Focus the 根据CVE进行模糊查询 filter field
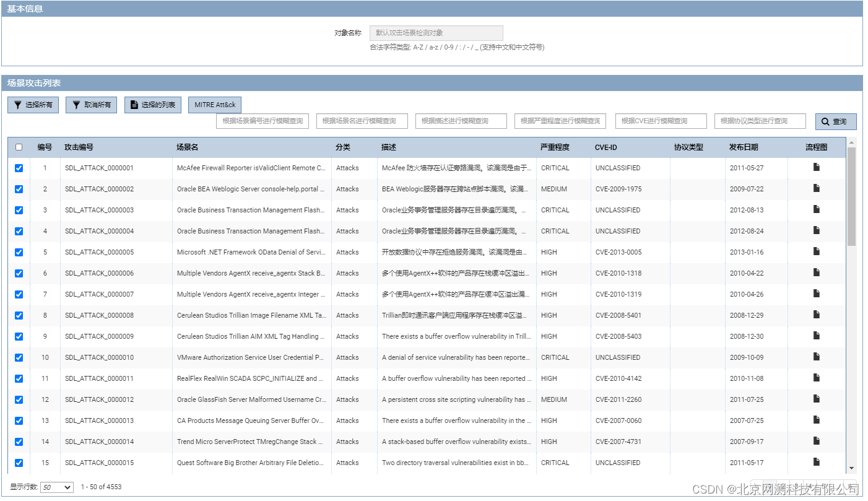Image resolution: width=868 pixels, height=501 pixels. click(661, 121)
